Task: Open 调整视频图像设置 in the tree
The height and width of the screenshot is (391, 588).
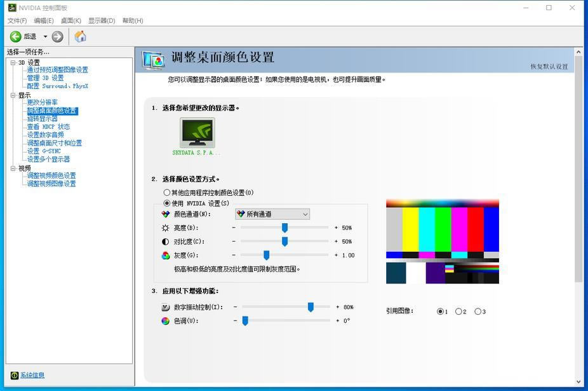Action: coord(51,184)
